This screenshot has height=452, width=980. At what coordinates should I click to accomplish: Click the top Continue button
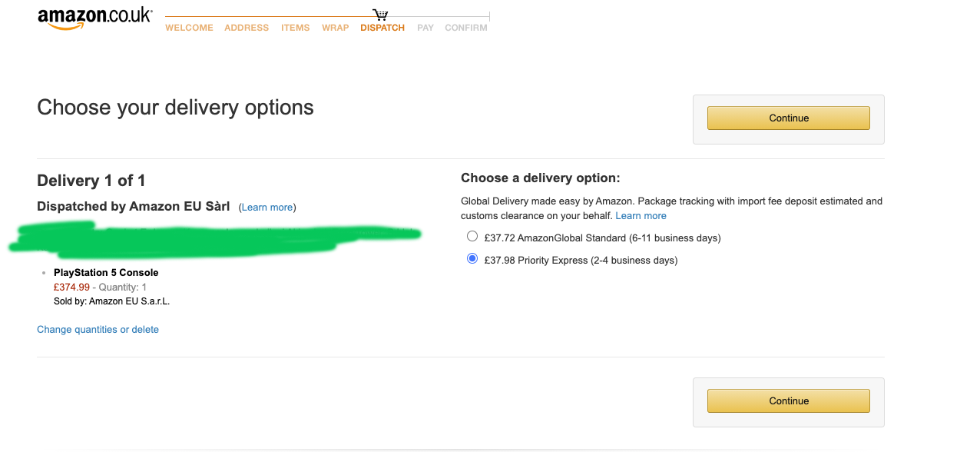(789, 118)
